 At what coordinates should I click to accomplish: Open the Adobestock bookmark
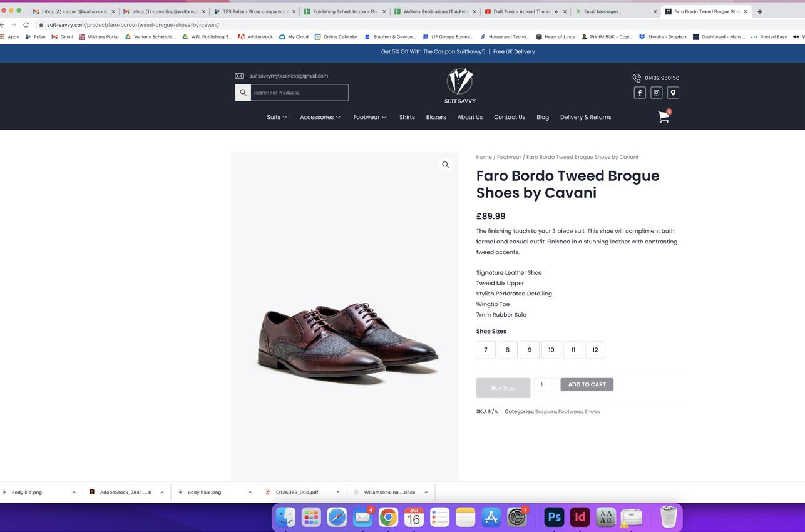point(255,37)
